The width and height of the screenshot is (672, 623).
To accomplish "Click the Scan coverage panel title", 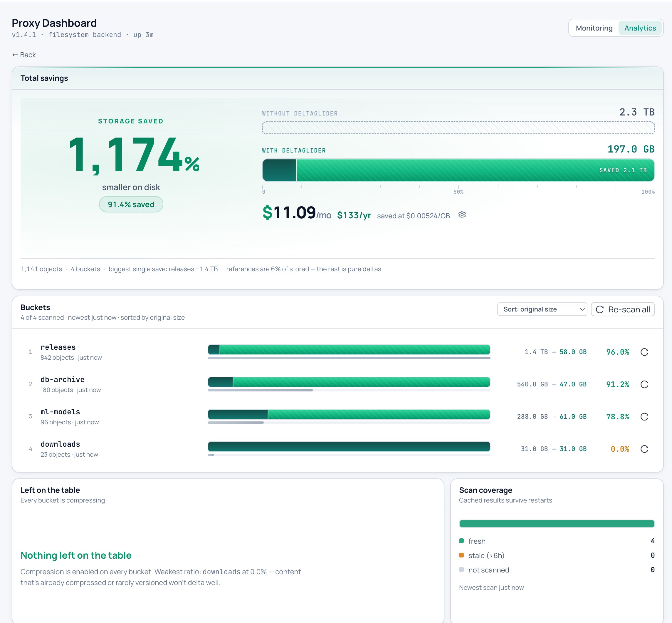I will coord(485,490).
